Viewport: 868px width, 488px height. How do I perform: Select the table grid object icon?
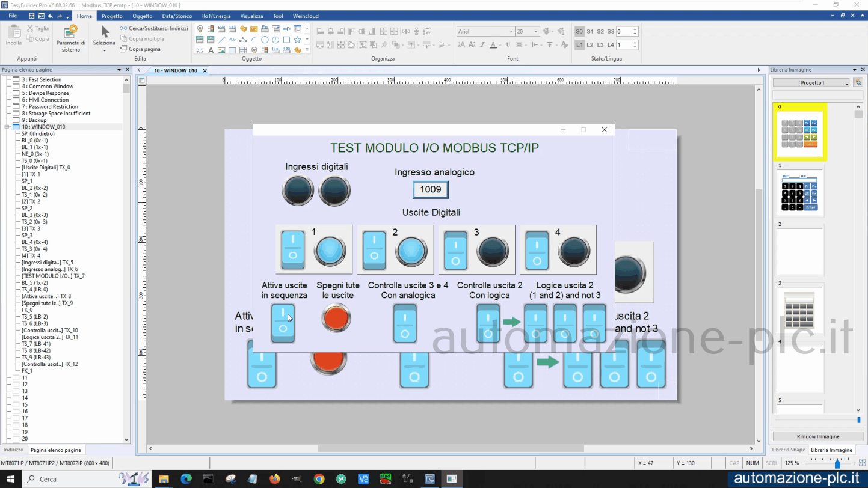[x=243, y=50]
